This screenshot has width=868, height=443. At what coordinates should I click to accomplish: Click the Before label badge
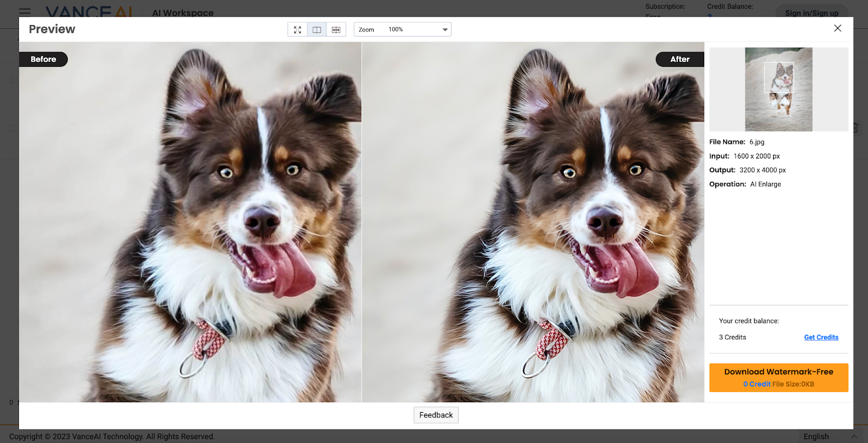(43, 59)
